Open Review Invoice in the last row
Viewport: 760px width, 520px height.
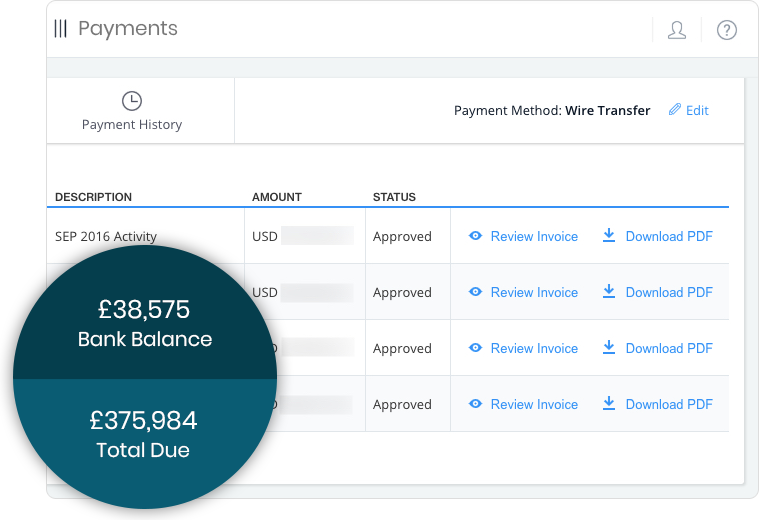point(523,404)
